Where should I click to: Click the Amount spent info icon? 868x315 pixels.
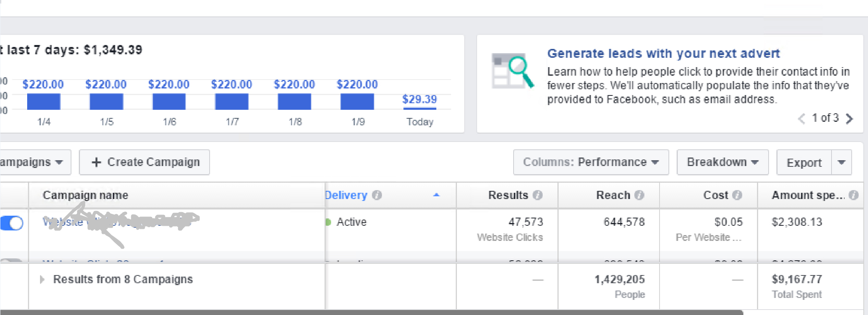pos(854,195)
